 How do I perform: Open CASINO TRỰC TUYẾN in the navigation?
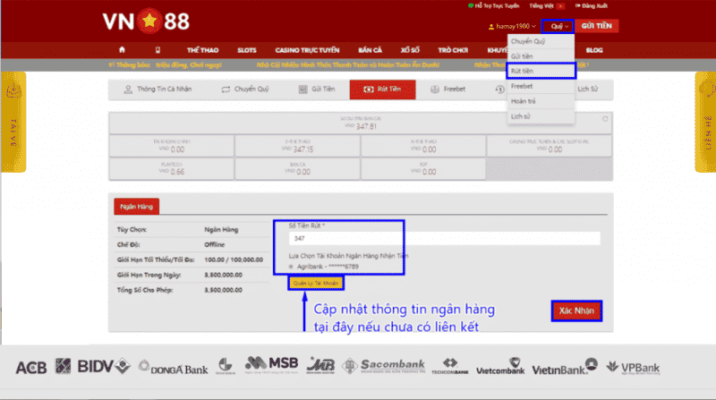pos(307,50)
